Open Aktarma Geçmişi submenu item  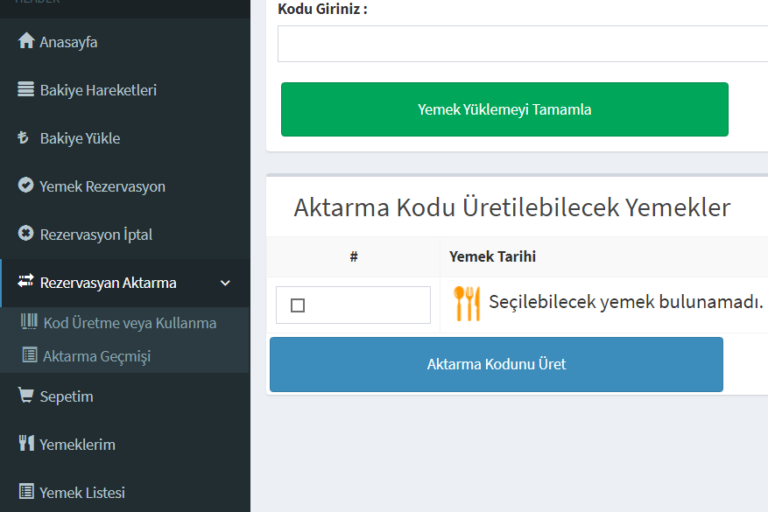coord(96,356)
